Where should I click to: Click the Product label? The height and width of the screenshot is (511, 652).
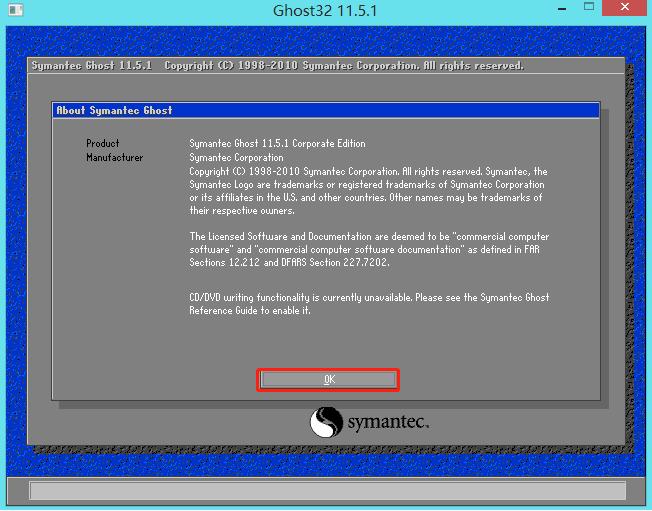[x=103, y=144]
